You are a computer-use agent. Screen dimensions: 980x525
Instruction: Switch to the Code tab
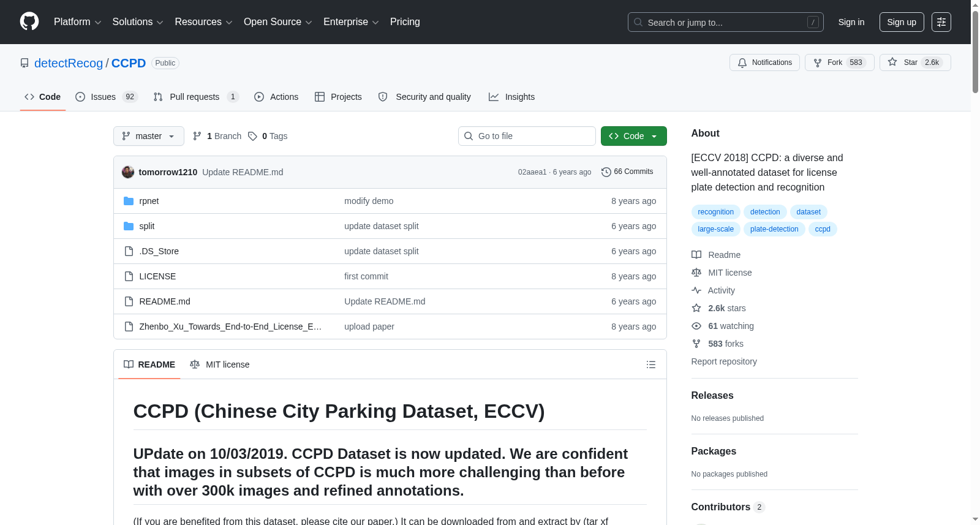click(x=43, y=97)
